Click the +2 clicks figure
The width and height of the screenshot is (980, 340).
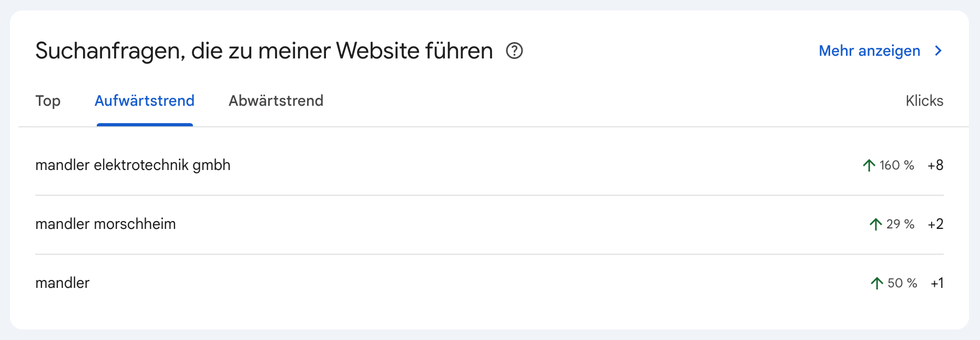pos(935,225)
